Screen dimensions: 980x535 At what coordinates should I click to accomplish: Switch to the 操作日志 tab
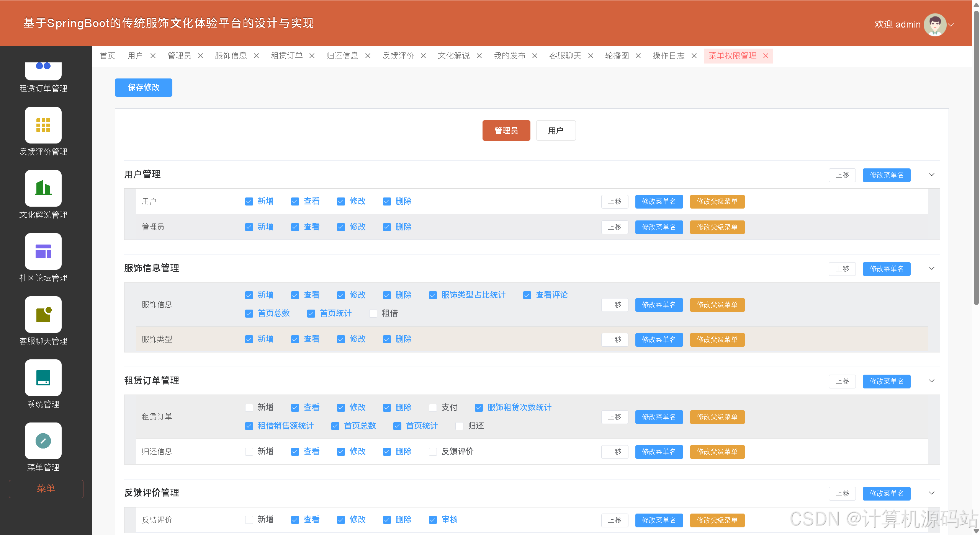coord(668,56)
